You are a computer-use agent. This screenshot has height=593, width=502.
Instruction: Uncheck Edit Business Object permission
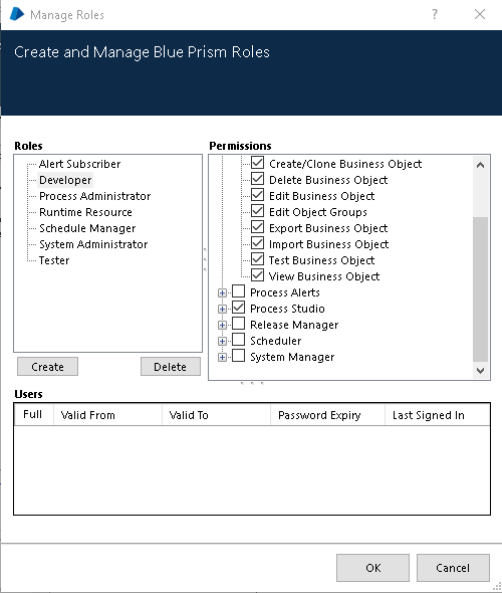(257, 194)
